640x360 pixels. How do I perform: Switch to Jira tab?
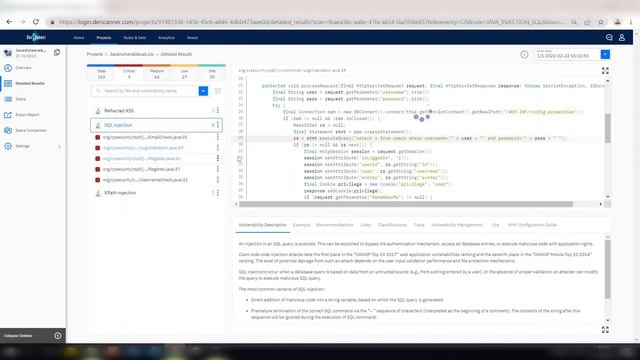pyautogui.click(x=495, y=225)
